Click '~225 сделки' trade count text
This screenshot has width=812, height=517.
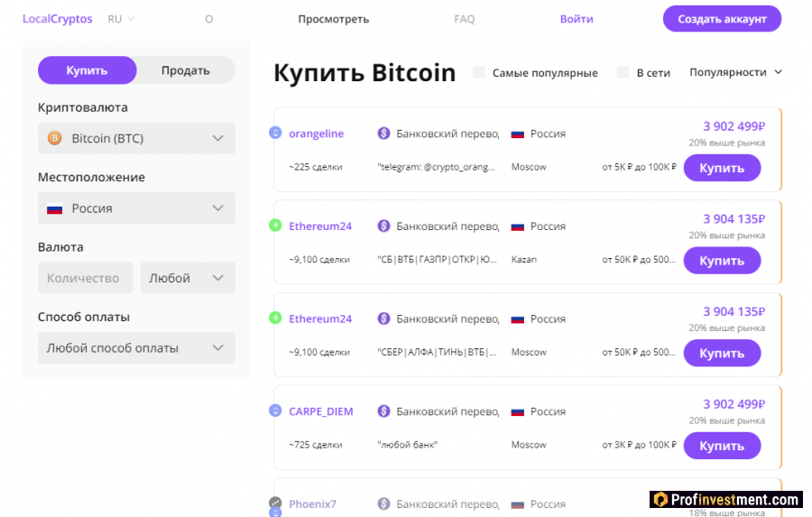(316, 167)
